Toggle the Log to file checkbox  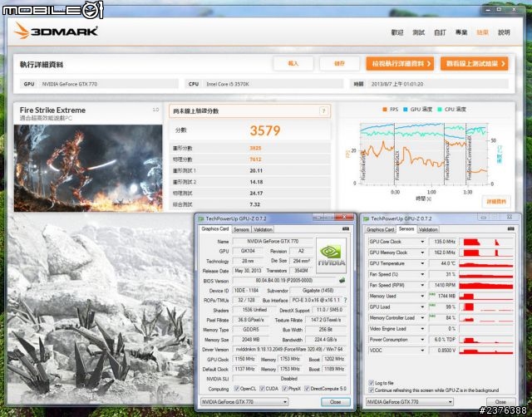pos(372,383)
